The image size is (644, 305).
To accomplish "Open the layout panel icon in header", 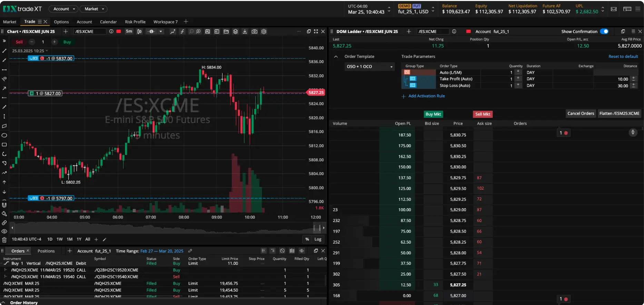I will [627, 9].
